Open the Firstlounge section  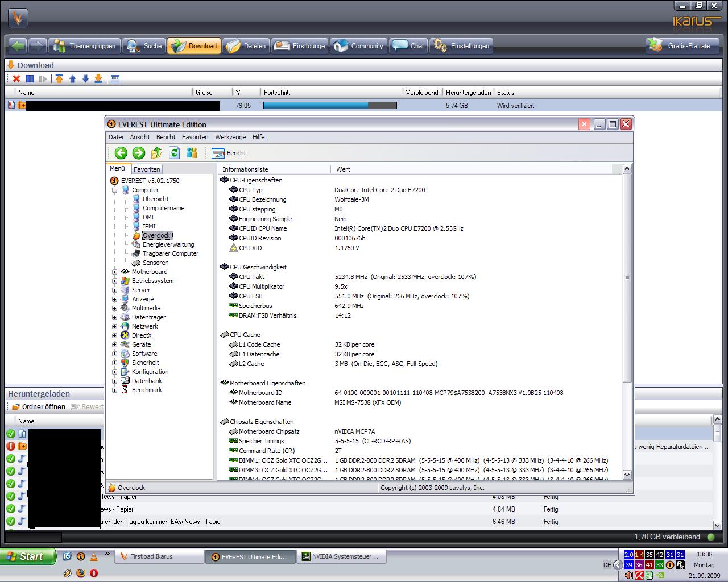click(300, 46)
